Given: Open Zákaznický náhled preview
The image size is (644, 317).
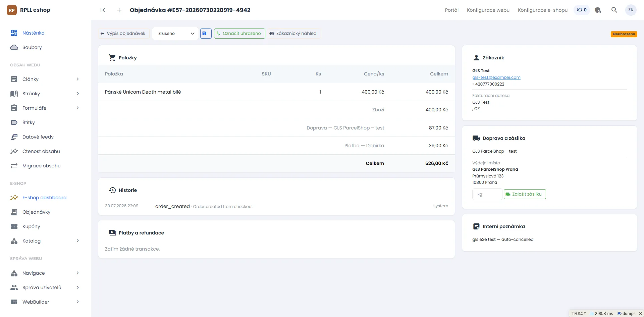Looking at the screenshot, I should point(293,34).
